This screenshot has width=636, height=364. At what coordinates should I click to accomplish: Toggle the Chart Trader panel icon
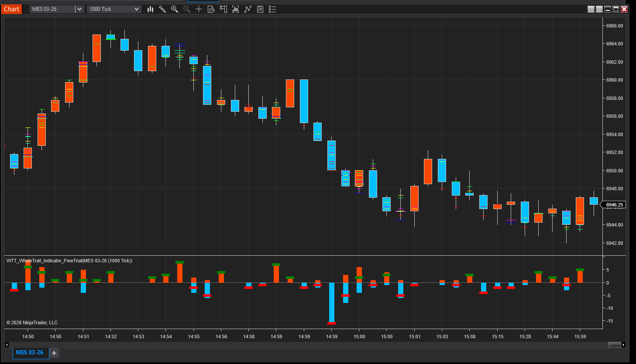point(223,9)
